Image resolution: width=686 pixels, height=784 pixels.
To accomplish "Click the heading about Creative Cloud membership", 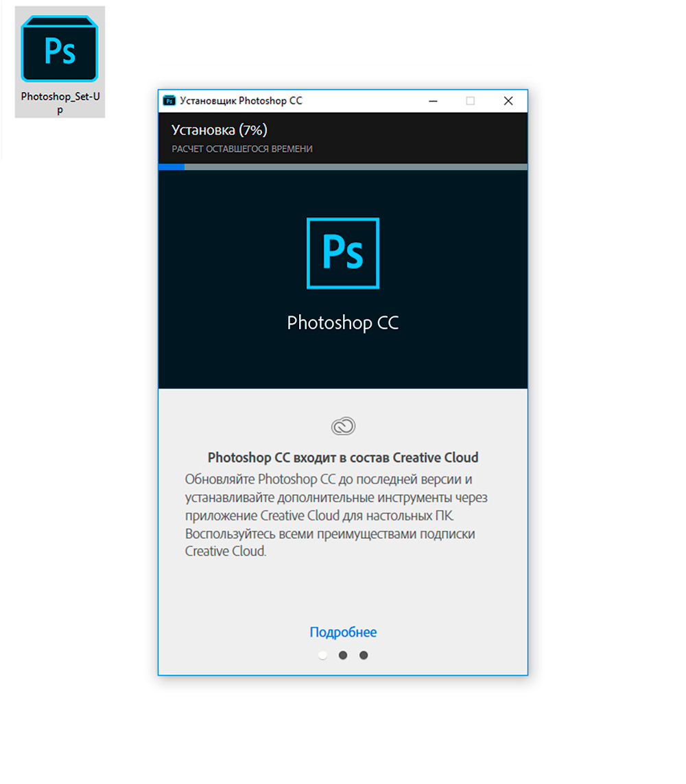I will click(x=343, y=458).
